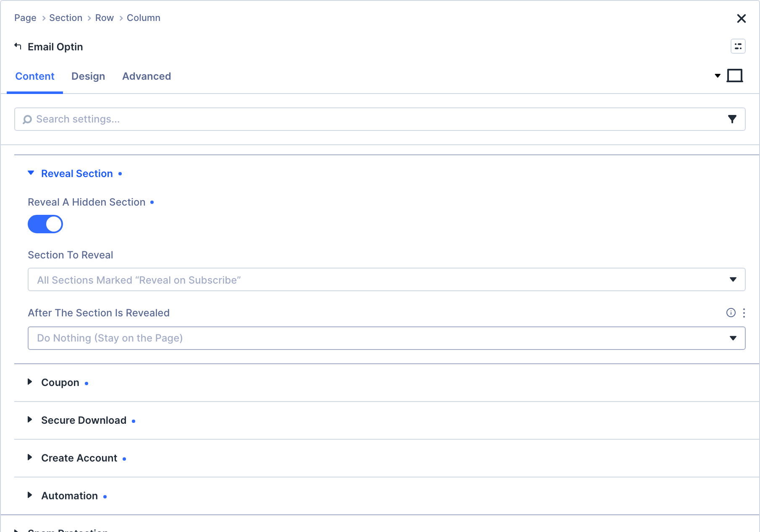Screen dimensions: 760x532
Task: Expand the Secure Download group
Action: [84, 420]
